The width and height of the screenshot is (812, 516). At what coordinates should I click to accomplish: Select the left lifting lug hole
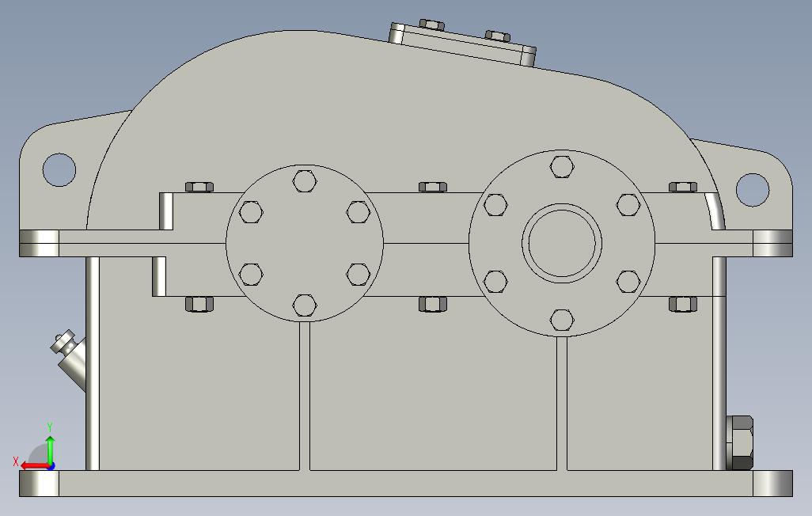[x=59, y=169]
